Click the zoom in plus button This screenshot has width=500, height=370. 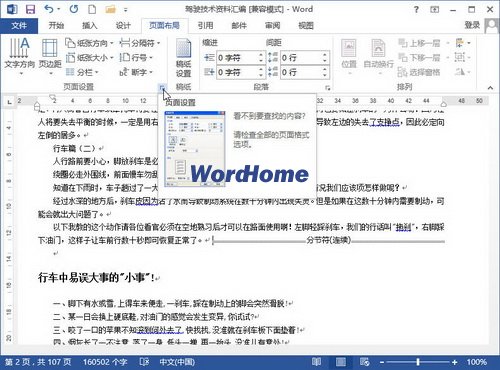454,362
